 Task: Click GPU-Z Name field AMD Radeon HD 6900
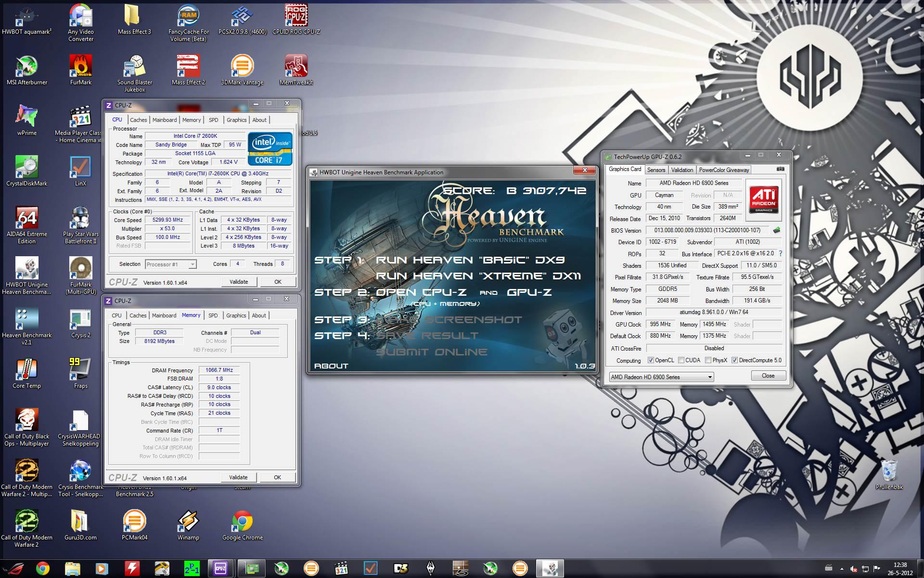693,183
